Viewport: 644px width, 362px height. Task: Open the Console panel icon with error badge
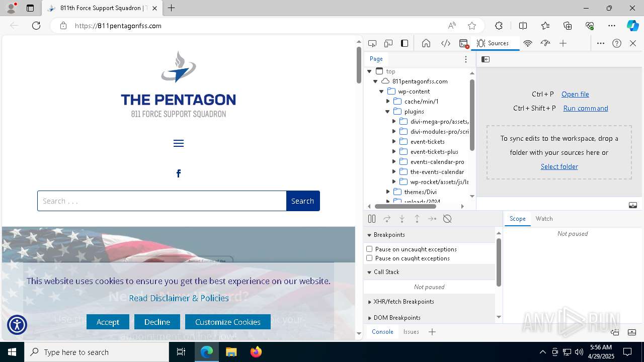click(464, 43)
